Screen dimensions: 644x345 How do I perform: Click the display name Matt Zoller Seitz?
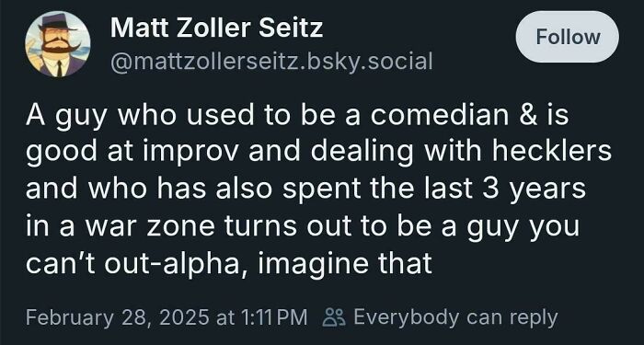[216, 28]
